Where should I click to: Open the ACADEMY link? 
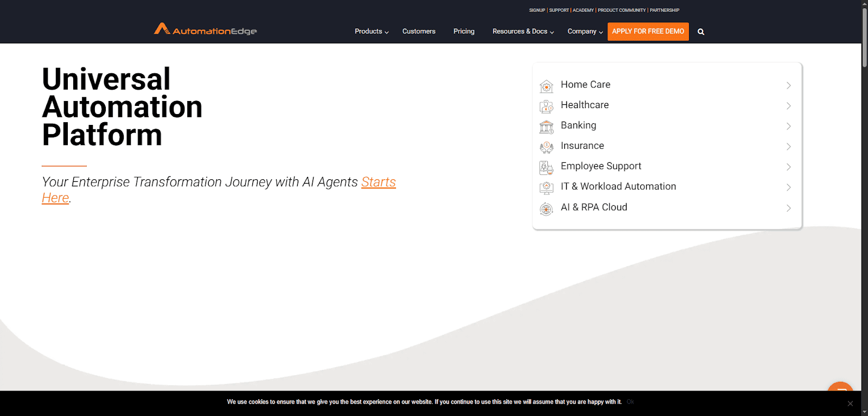click(583, 10)
